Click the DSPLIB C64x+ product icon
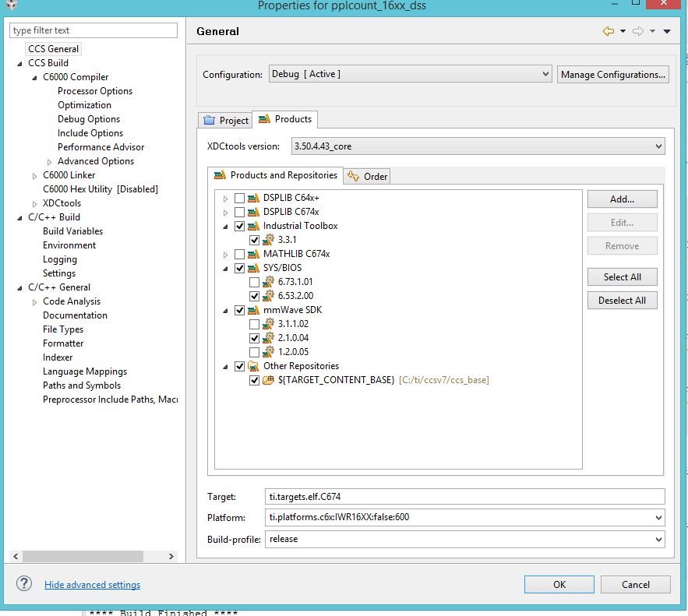Image resolution: width=688 pixels, height=616 pixels. [253, 198]
